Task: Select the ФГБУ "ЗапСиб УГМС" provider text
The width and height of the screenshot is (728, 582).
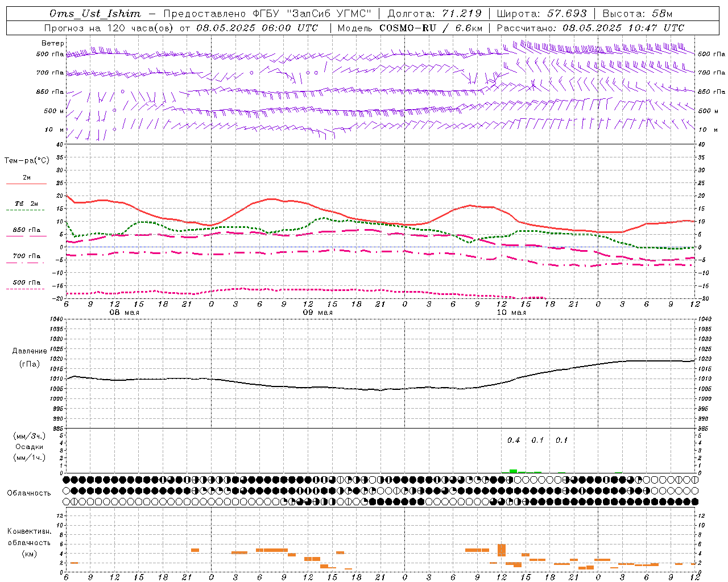Action: pyautogui.click(x=312, y=14)
